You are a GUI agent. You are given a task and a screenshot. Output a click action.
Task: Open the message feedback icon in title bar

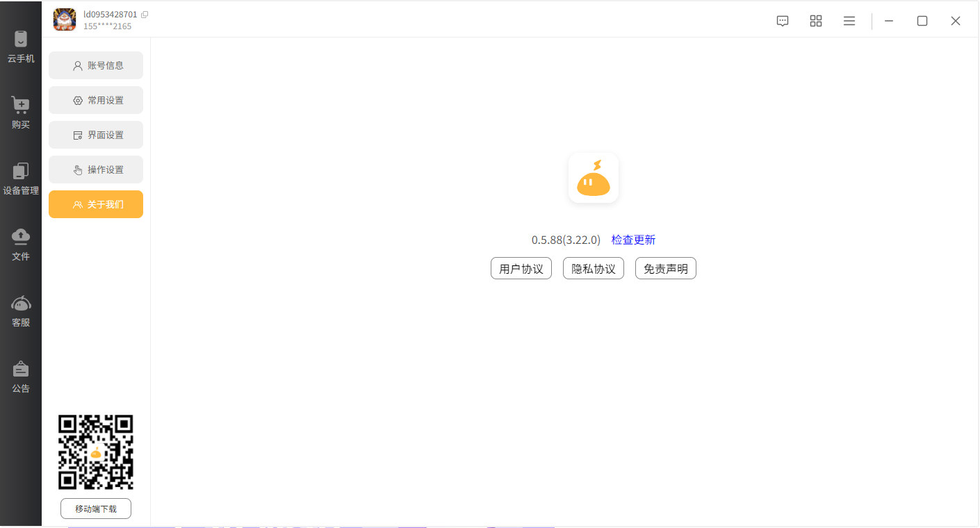tap(783, 21)
